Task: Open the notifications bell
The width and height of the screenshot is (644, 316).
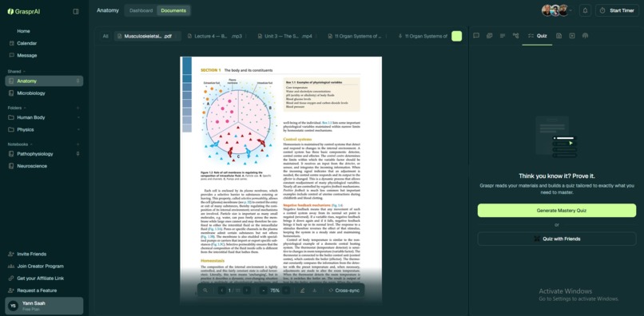Action: [585, 10]
